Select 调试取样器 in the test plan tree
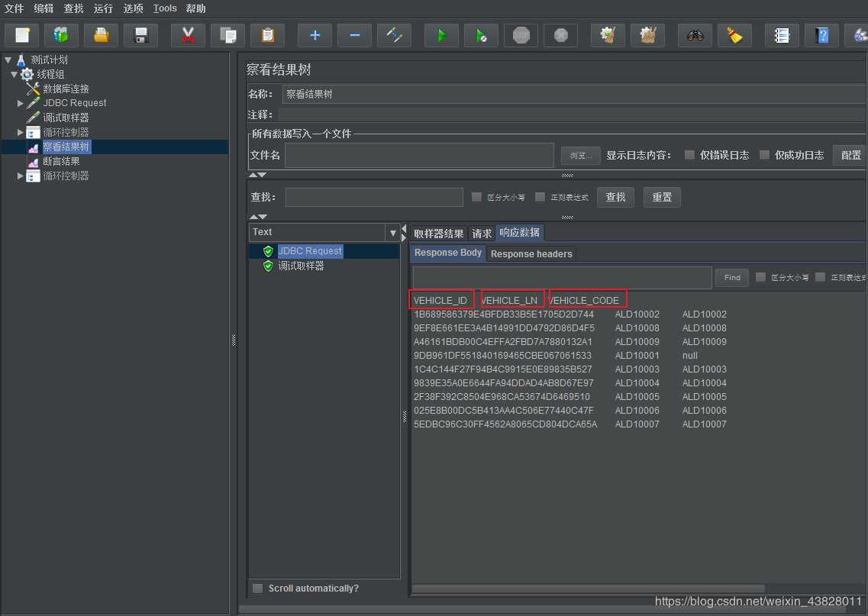 66,118
